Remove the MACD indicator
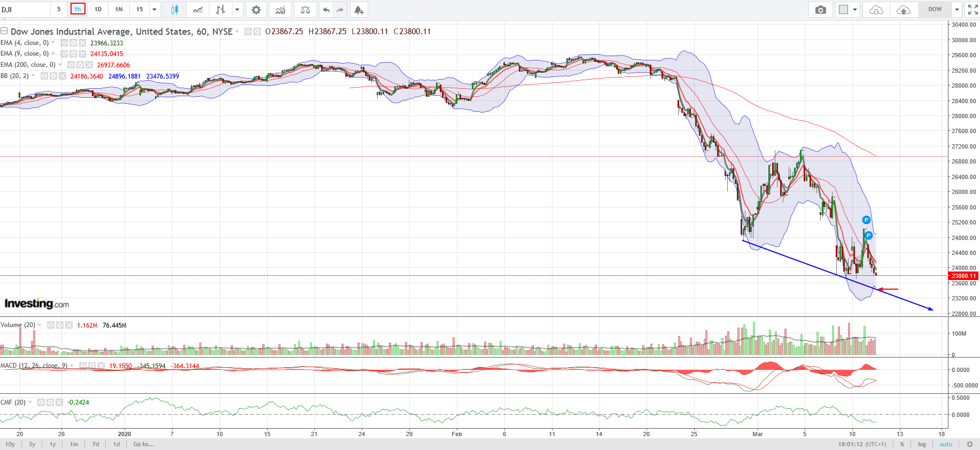The width and height of the screenshot is (980, 450). (x=101, y=366)
